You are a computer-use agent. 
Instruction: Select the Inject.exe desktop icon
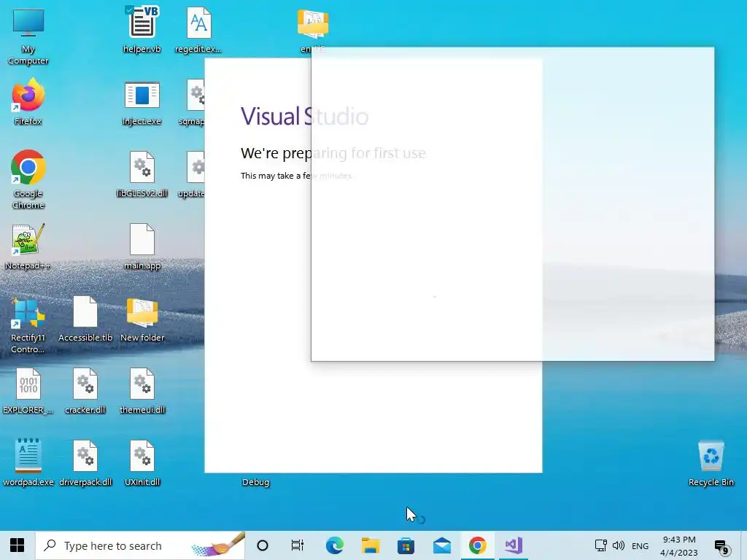pyautogui.click(x=142, y=103)
